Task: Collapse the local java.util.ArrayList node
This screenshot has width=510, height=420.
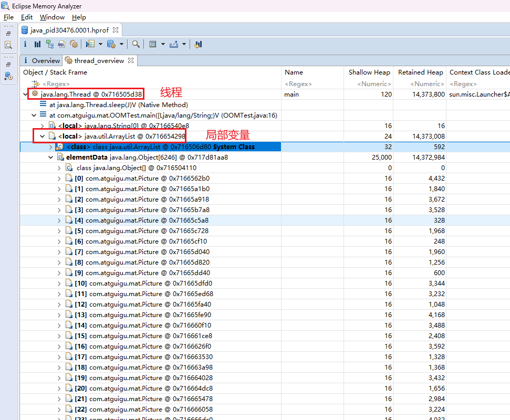Action: [43, 136]
